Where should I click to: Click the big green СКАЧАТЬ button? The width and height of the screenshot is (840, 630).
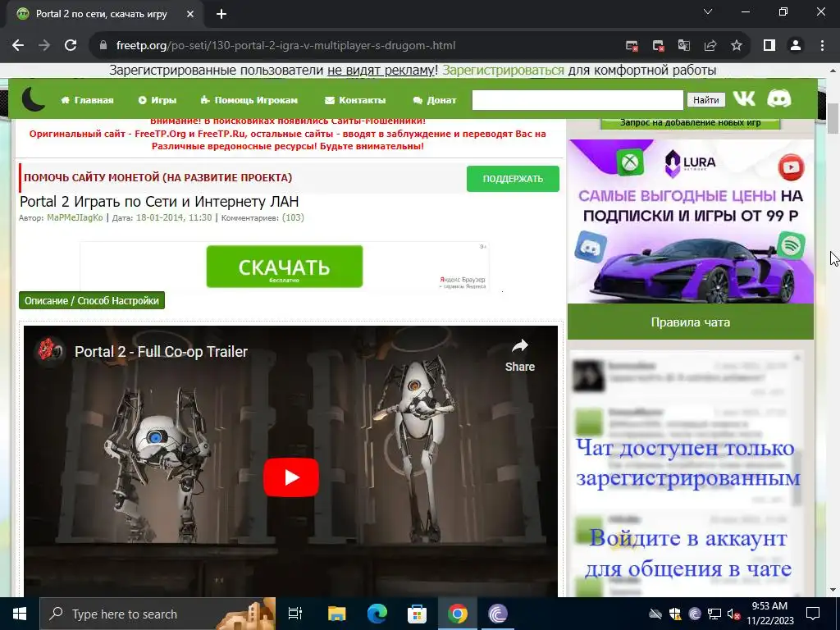coord(285,267)
